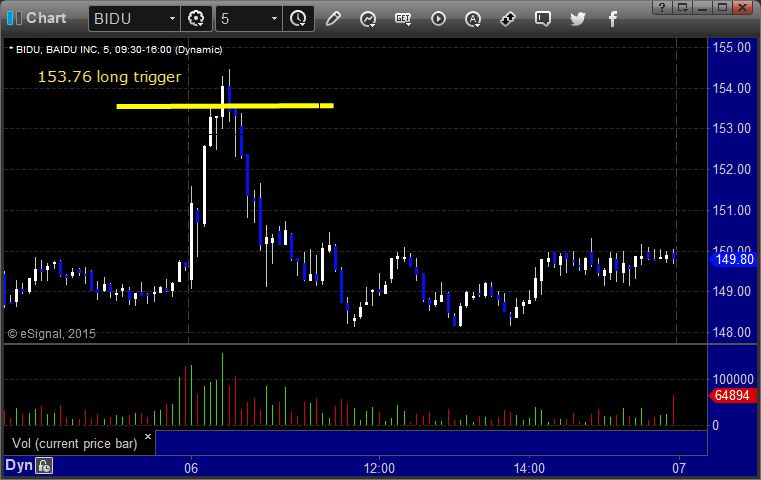
Task: Close the Vol study panel
Action: (x=148, y=436)
